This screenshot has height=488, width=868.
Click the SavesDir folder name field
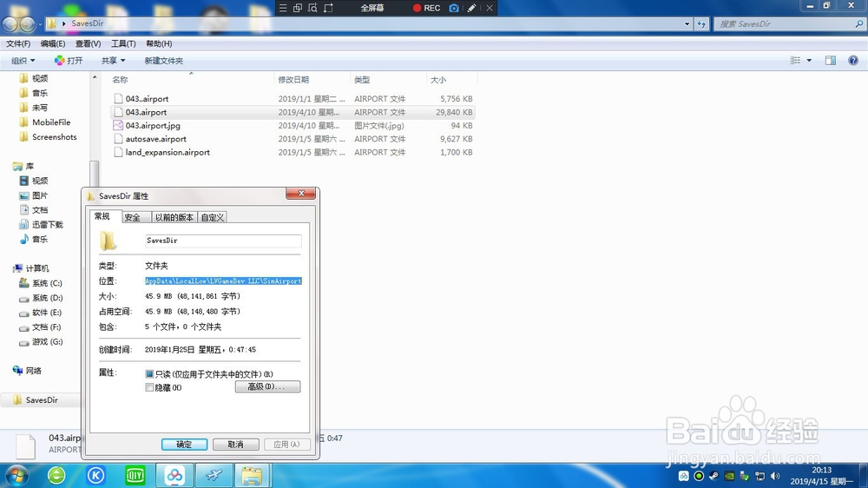pos(223,241)
